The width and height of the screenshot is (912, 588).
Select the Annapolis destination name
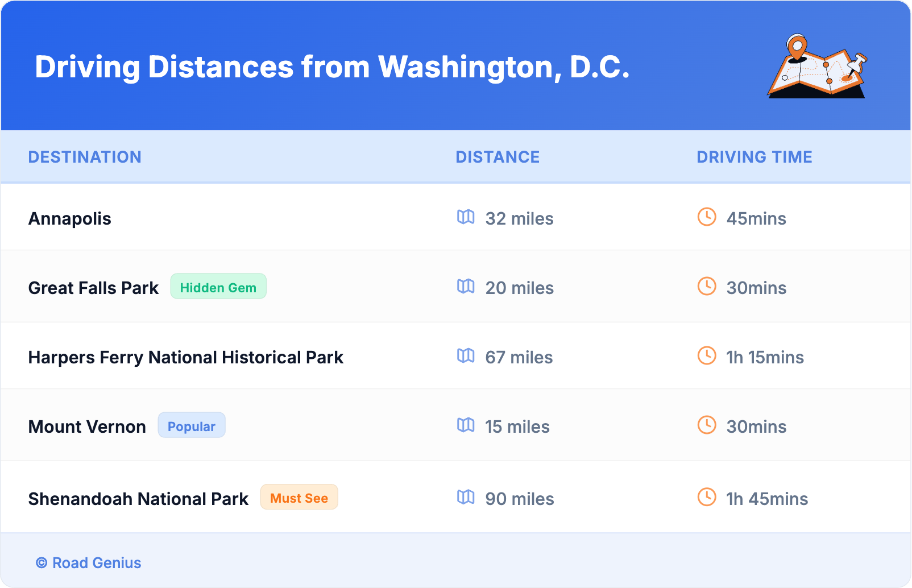70,219
